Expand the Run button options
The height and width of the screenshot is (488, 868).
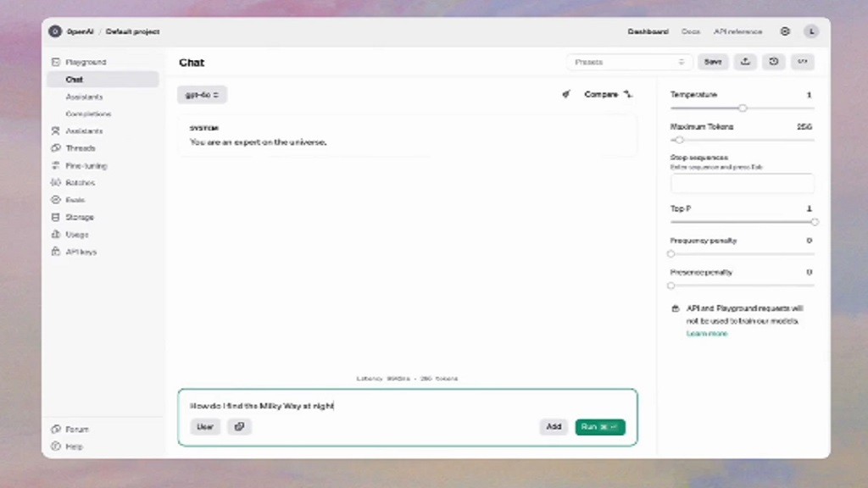click(613, 426)
